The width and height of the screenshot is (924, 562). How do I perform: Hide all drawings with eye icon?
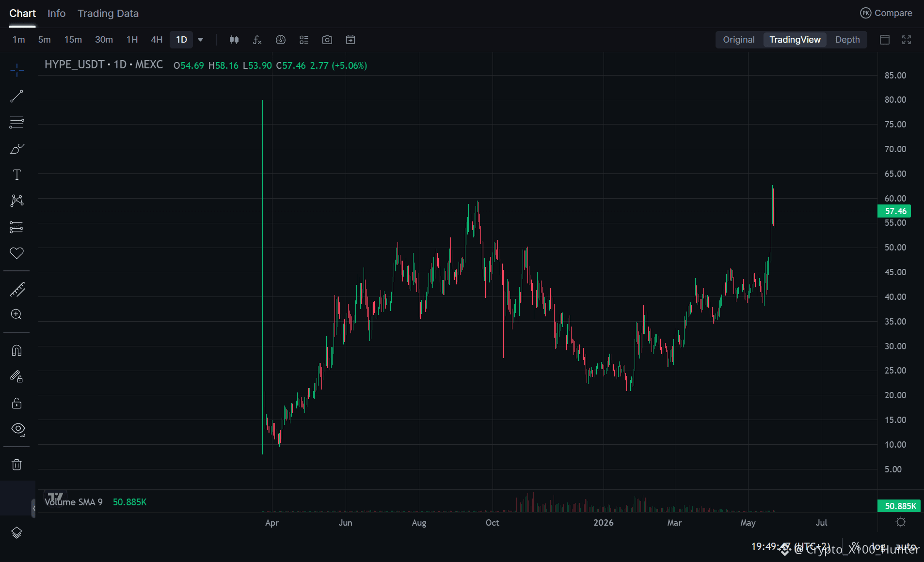(17, 429)
